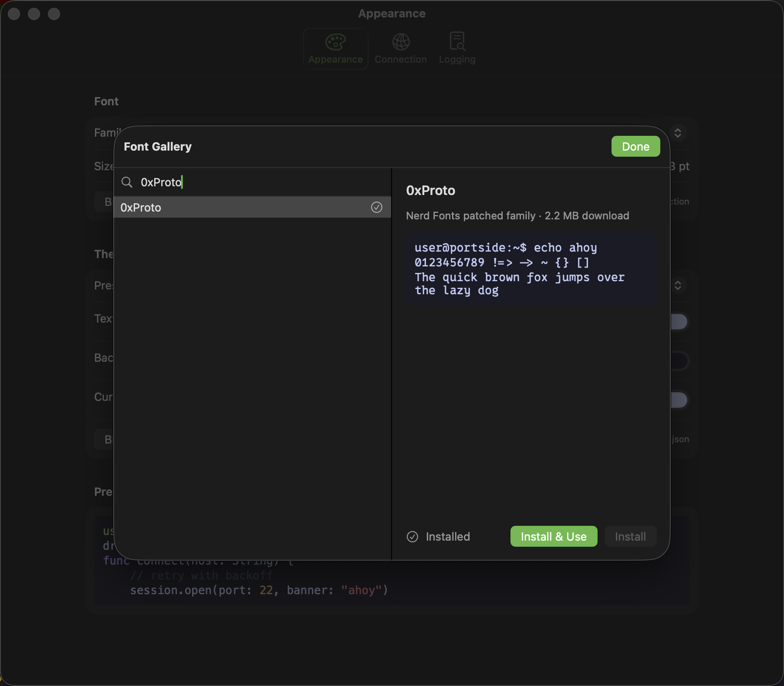Click the font preview sample text box
The image size is (784, 686).
[531, 269]
